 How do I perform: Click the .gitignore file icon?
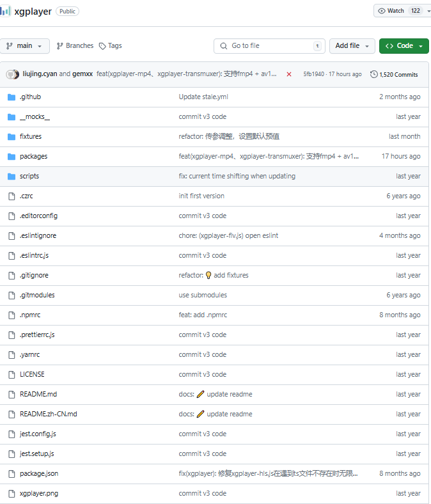click(12, 276)
